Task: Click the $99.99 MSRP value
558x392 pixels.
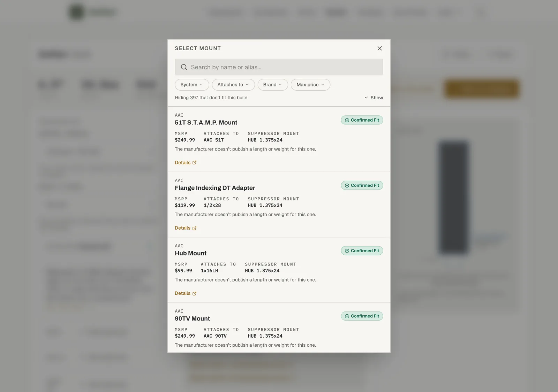Action: [x=183, y=271]
